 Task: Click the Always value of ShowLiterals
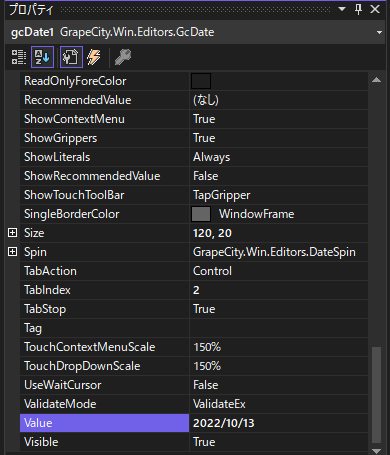pos(211,157)
